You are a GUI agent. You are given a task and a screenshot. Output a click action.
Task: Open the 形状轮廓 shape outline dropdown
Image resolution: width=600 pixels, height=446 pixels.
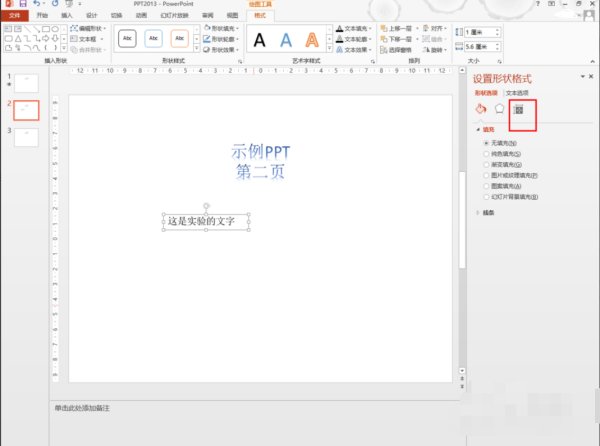(x=221, y=39)
